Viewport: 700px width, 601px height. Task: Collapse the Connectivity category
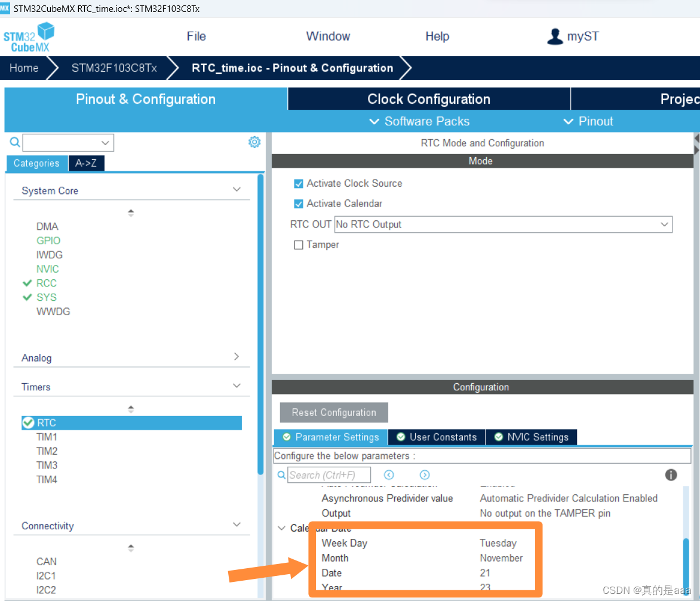tap(237, 524)
